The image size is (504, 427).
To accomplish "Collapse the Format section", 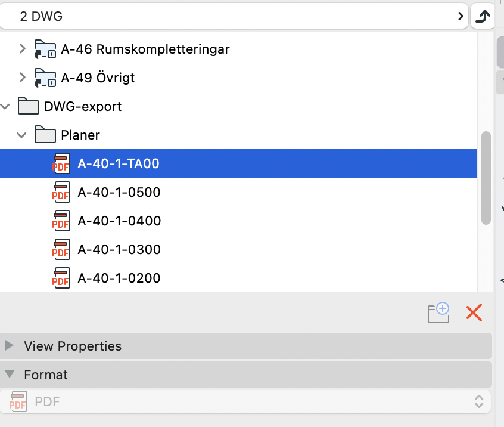I will pos(10,375).
